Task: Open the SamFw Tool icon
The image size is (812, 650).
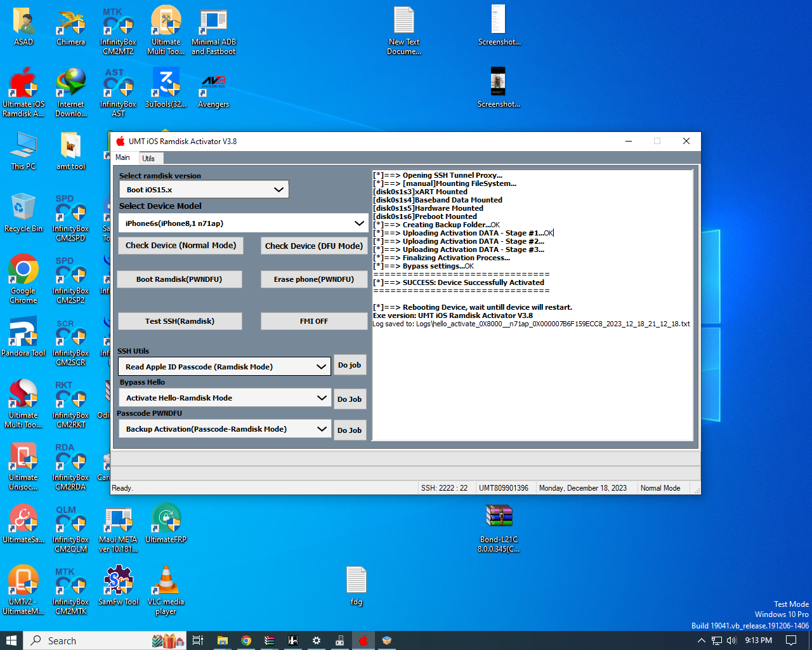Action: pyautogui.click(x=119, y=585)
